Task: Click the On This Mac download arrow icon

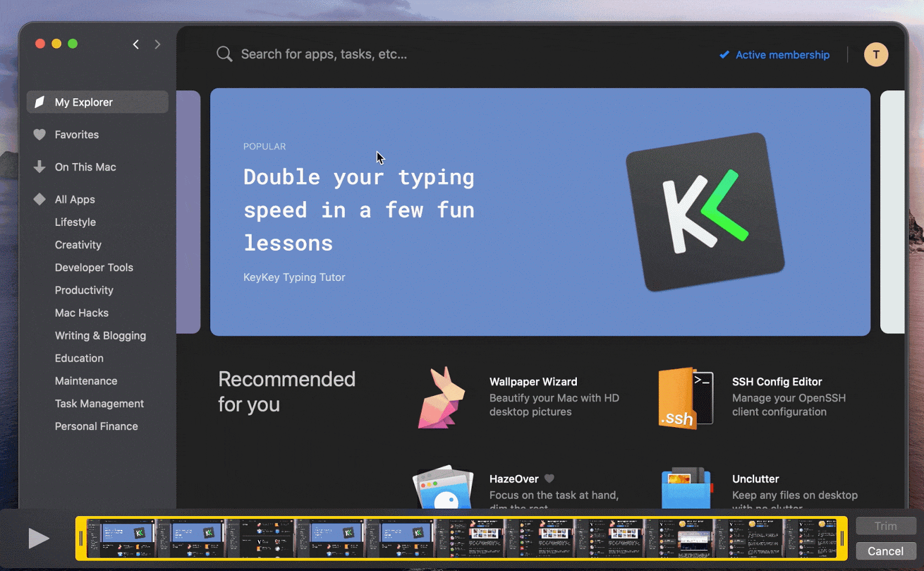Action: click(39, 167)
